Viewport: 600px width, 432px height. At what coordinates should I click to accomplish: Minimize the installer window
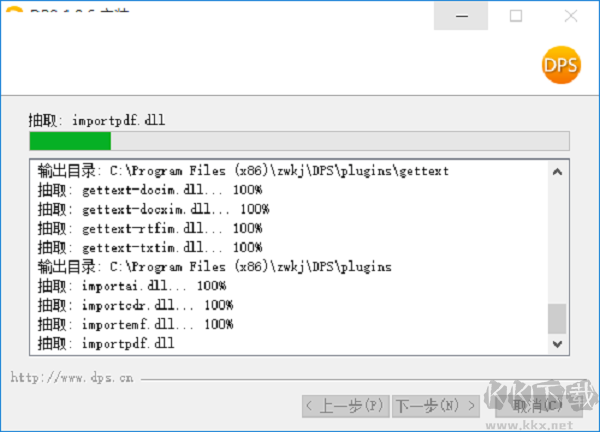coord(461,16)
